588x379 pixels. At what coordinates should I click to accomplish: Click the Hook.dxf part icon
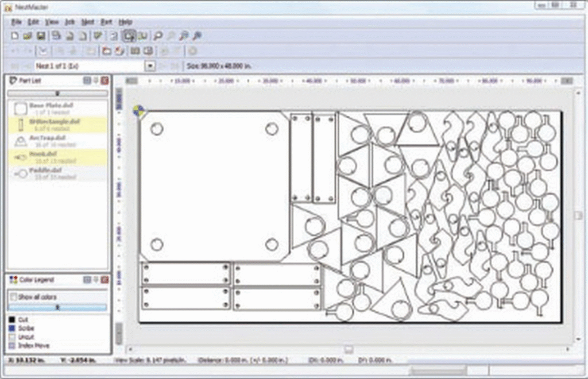tap(21, 157)
